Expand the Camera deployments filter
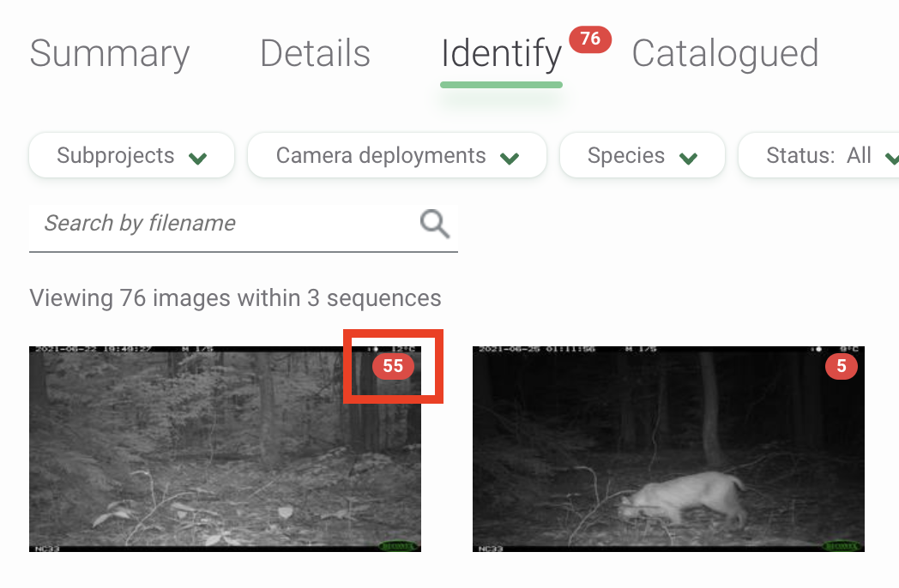 tap(396, 156)
